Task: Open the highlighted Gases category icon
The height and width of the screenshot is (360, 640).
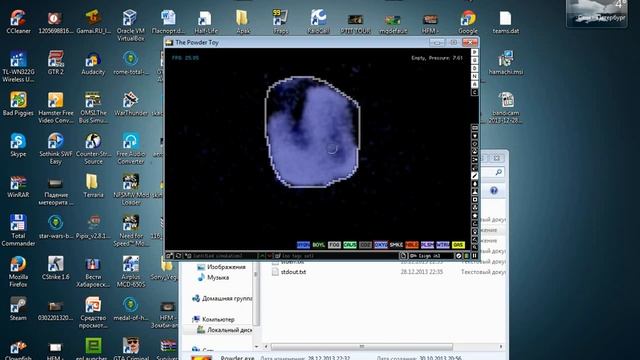Action: point(474,176)
